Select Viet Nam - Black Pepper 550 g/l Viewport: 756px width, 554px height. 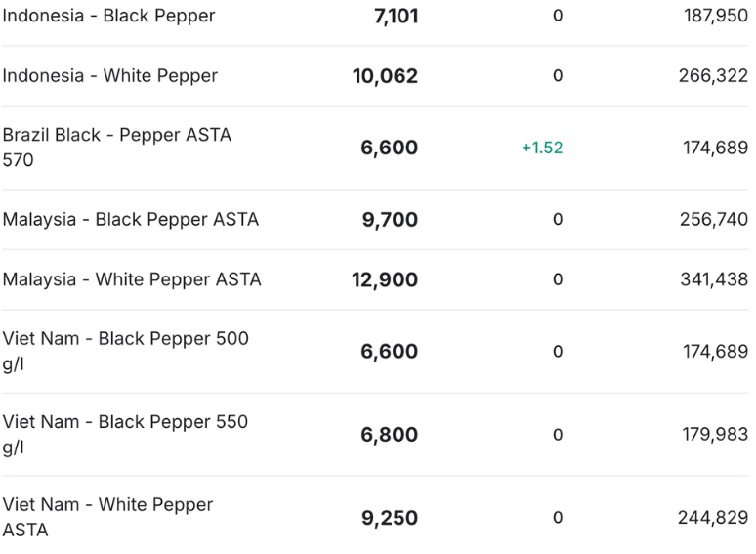tap(125, 435)
